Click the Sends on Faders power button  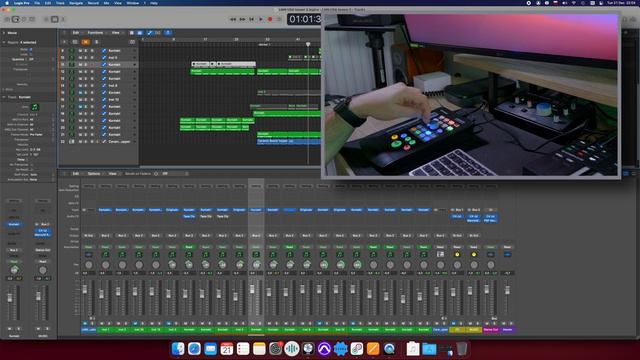(156, 173)
